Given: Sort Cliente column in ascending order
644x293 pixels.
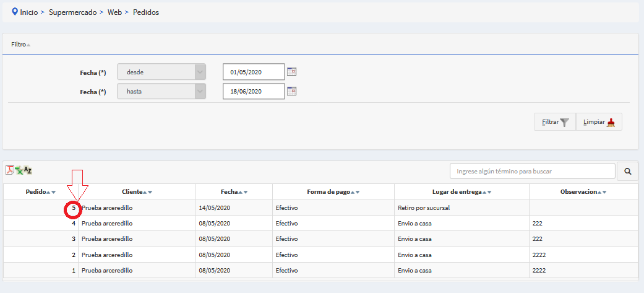Looking at the screenshot, I should [145, 193].
